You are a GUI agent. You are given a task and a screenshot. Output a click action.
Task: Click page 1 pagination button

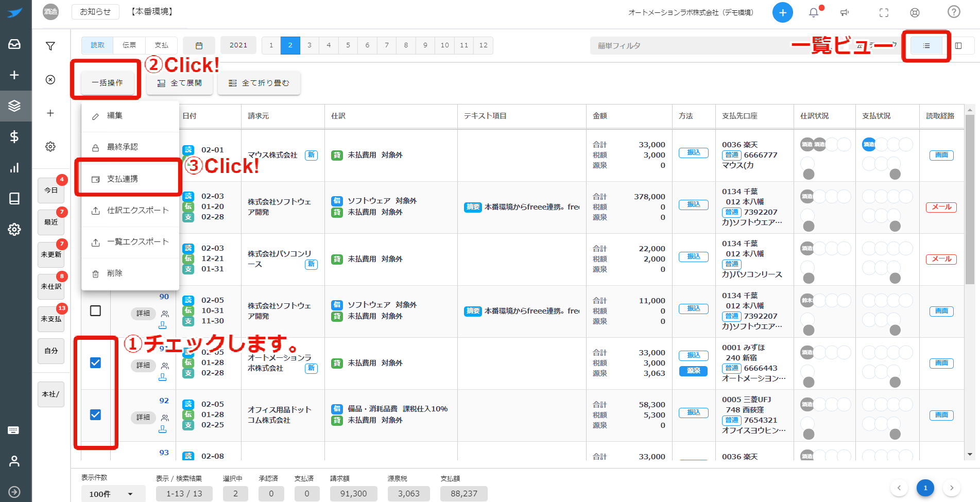tap(925, 488)
